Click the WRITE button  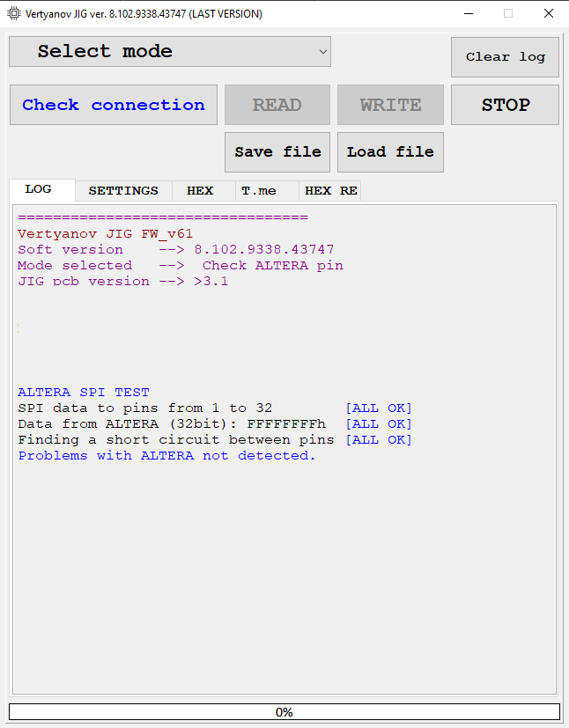tap(390, 105)
